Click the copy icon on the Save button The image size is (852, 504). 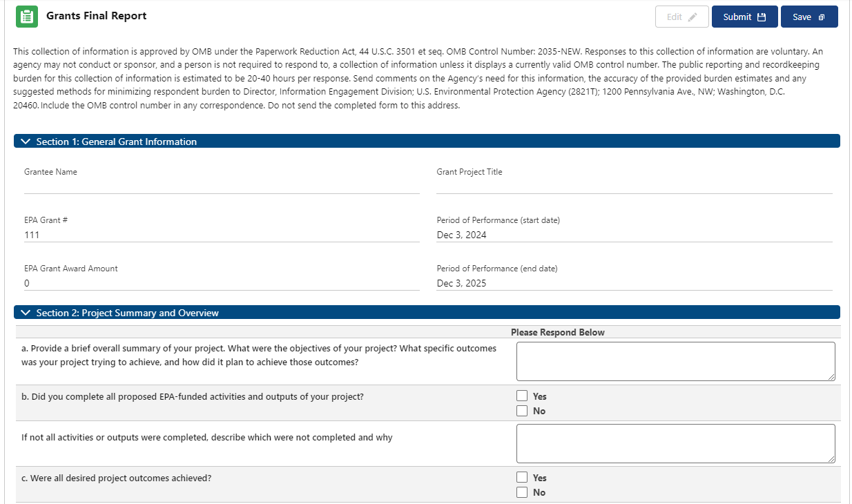pos(822,17)
